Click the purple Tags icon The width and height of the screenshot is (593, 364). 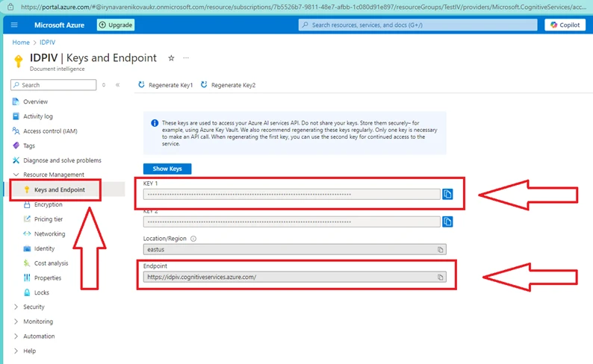click(x=16, y=145)
